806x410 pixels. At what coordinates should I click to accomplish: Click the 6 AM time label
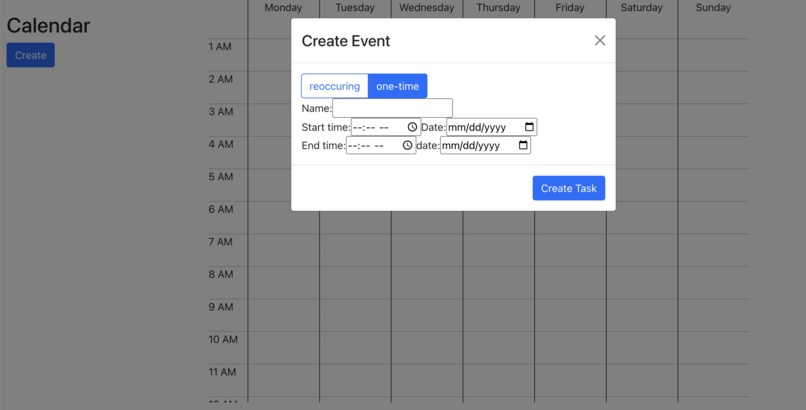(x=221, y=209)
